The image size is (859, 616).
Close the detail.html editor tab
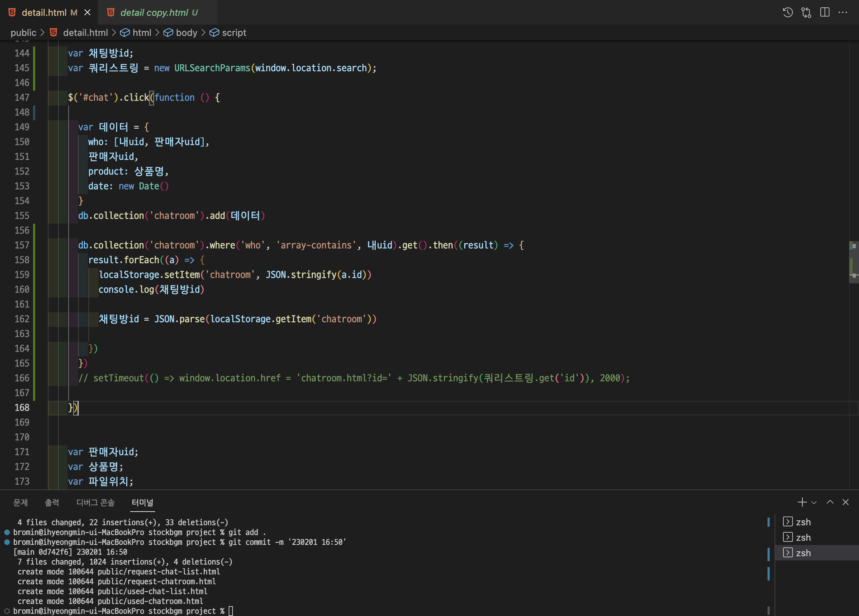88,13
